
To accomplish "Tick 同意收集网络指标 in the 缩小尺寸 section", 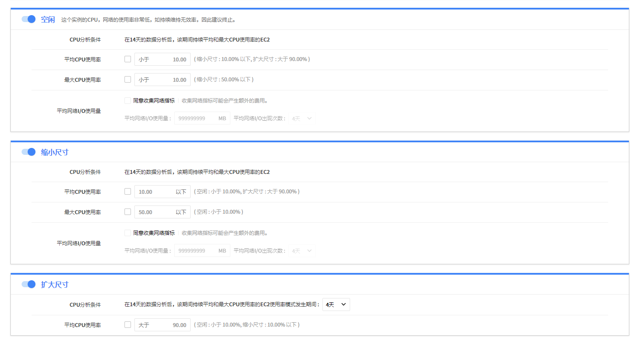I will point(128,233).
